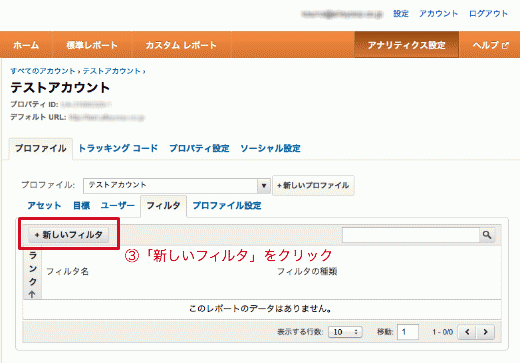Open 標準レポート menu item
This screenshot has width=520, height=363.
(92, 45)
